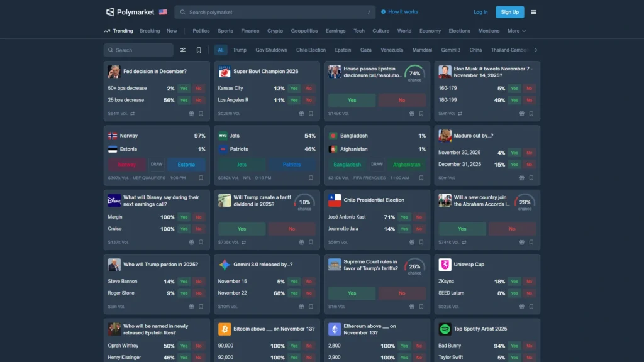Click the bookmarks filter icon beside search
644x362 pixels.
click(x=199, y=50)
